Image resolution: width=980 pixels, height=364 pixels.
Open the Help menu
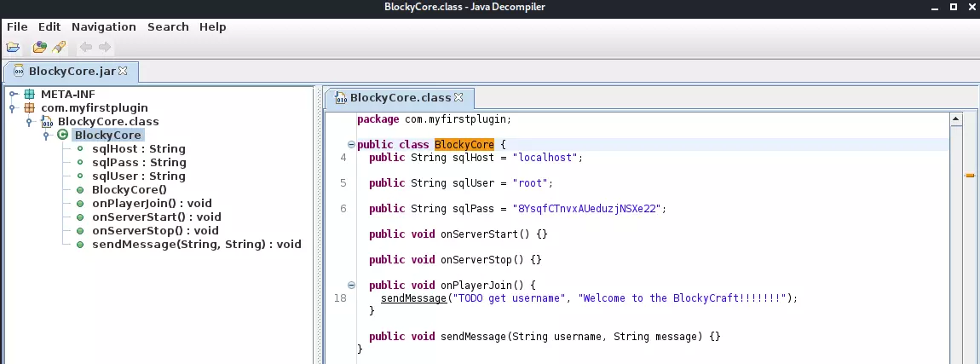212,26
